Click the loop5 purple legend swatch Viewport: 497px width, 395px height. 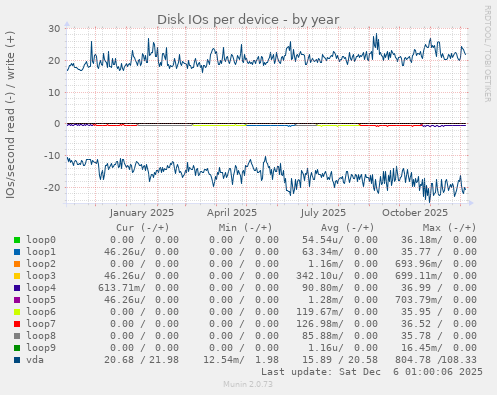point(17,300)
